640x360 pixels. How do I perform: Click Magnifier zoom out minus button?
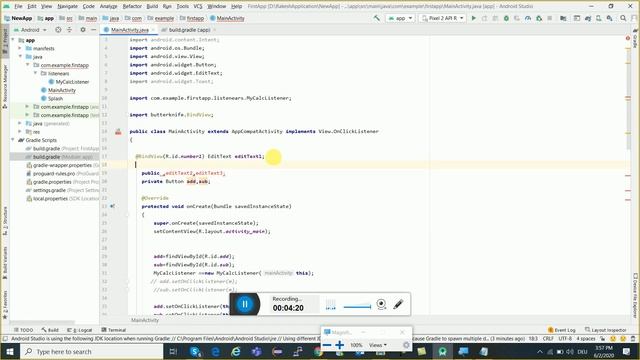(x=327, y=345)
